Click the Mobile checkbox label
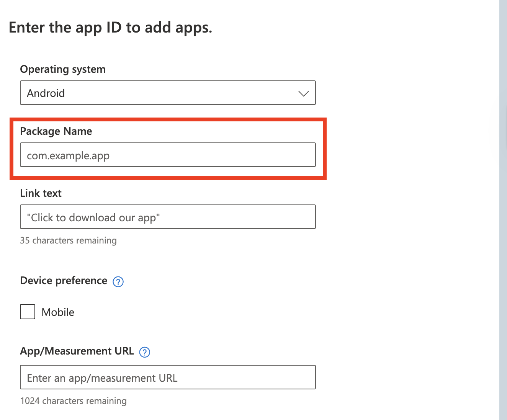 [58, 312]
